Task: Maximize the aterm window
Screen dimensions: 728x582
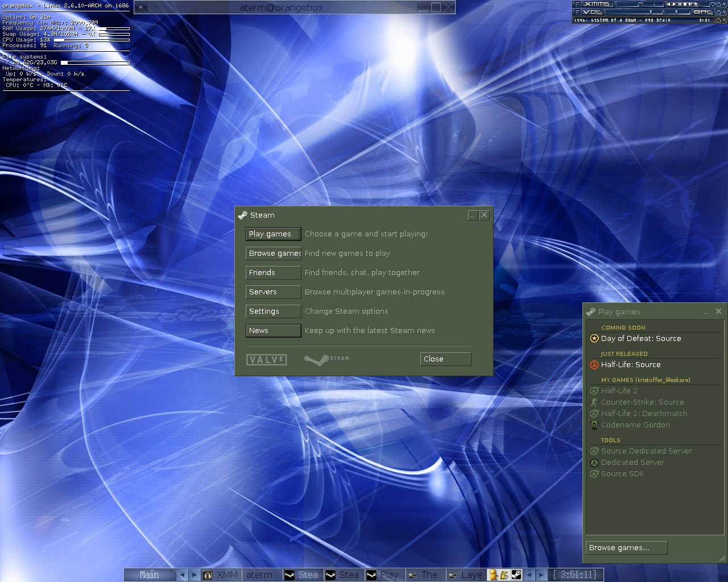Action: pos(436,7)
